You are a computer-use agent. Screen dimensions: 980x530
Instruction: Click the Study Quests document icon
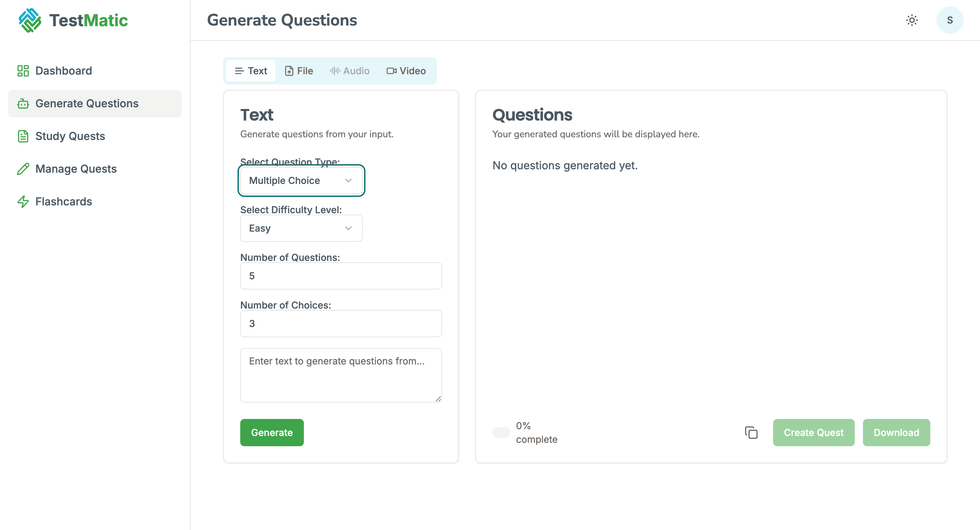[x=23, y=136]
